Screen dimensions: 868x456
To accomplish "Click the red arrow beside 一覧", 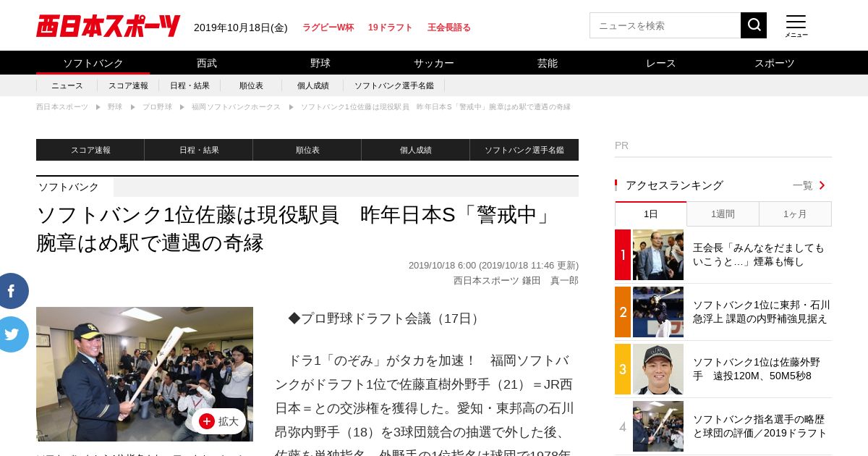I will (x=822, y=185).
